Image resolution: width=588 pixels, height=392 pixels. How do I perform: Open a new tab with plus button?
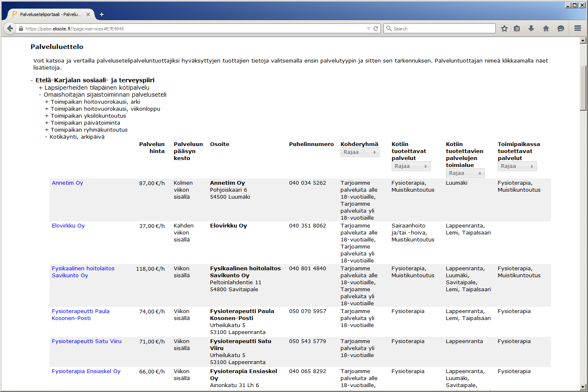[x=102, y=14]
